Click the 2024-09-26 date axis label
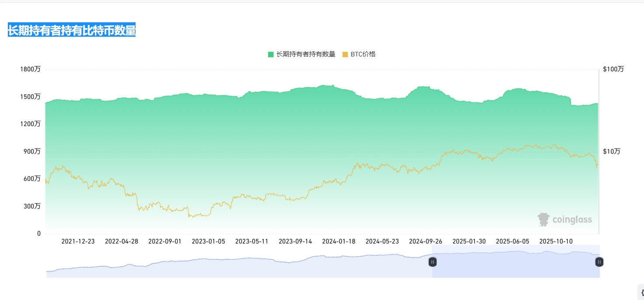Screen dimensions: 644x300 tap(425, 241)
